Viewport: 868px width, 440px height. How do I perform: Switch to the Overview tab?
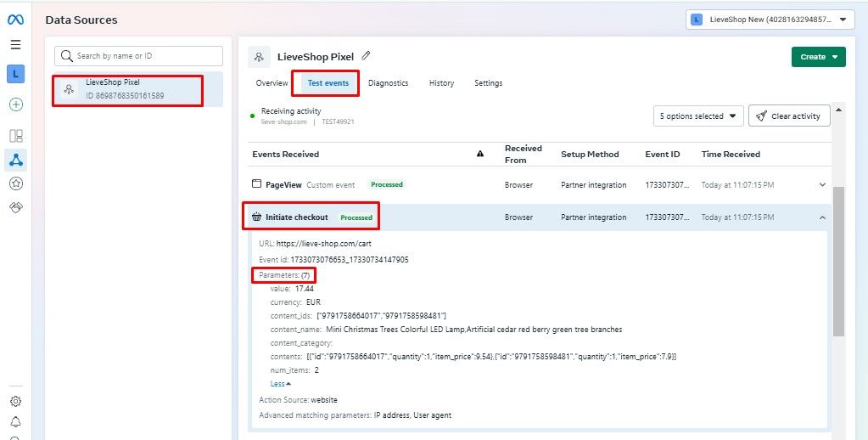pos(272,83)
